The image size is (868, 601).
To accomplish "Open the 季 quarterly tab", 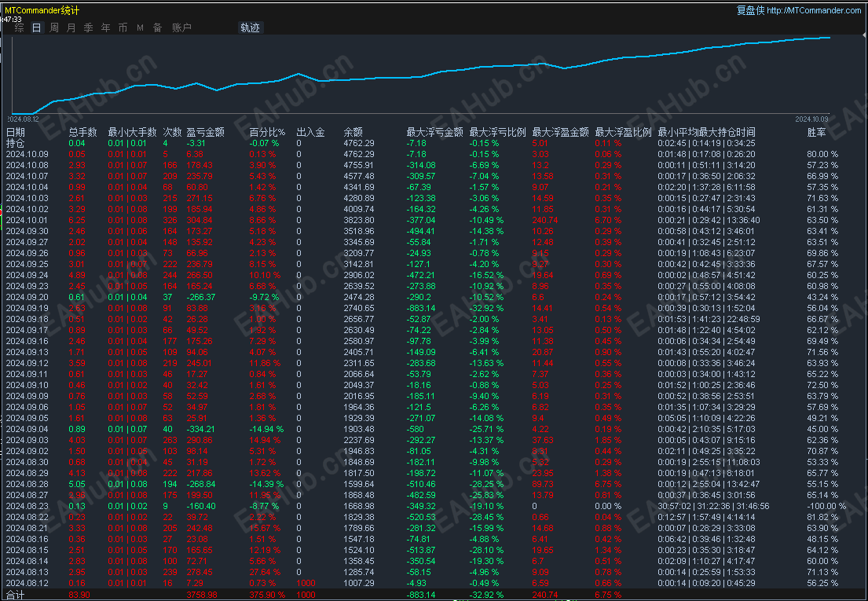I will point(88,27).
